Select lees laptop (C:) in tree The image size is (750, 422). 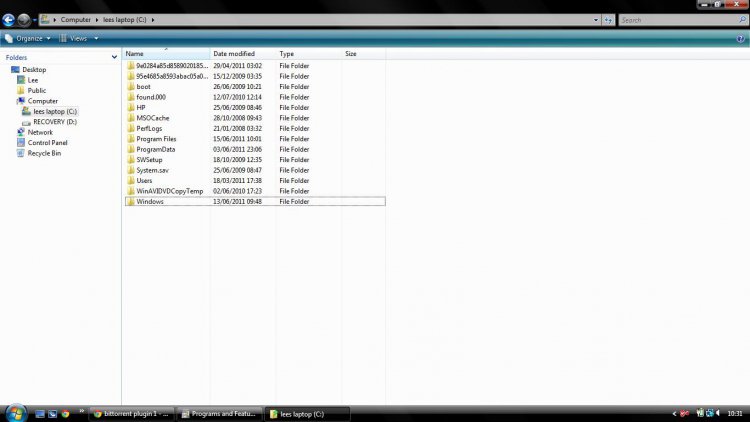click(55, 111)
